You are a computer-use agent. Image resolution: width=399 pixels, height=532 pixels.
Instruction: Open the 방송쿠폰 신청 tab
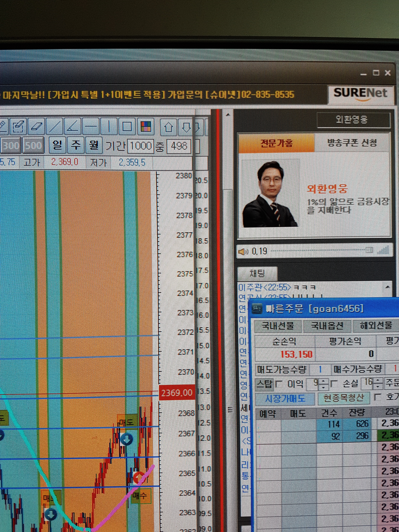[x=352, y=143]
